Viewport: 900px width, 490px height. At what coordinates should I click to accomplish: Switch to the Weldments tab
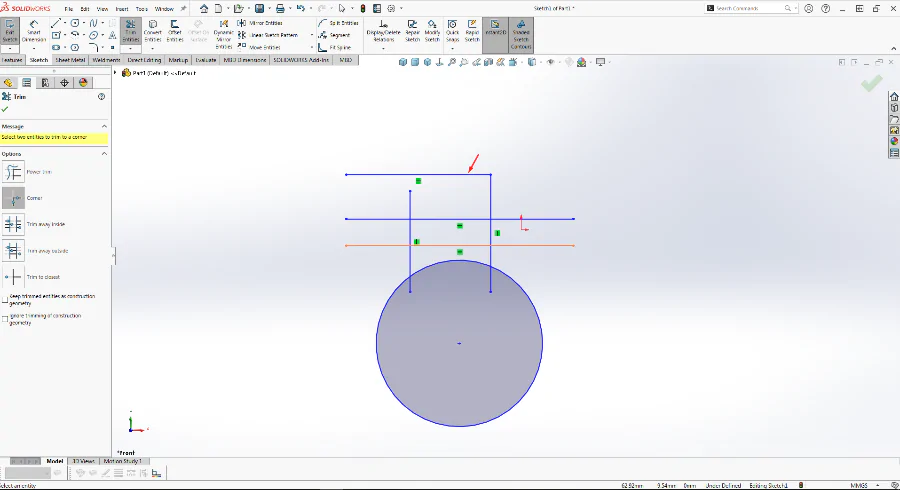point(106,60)
